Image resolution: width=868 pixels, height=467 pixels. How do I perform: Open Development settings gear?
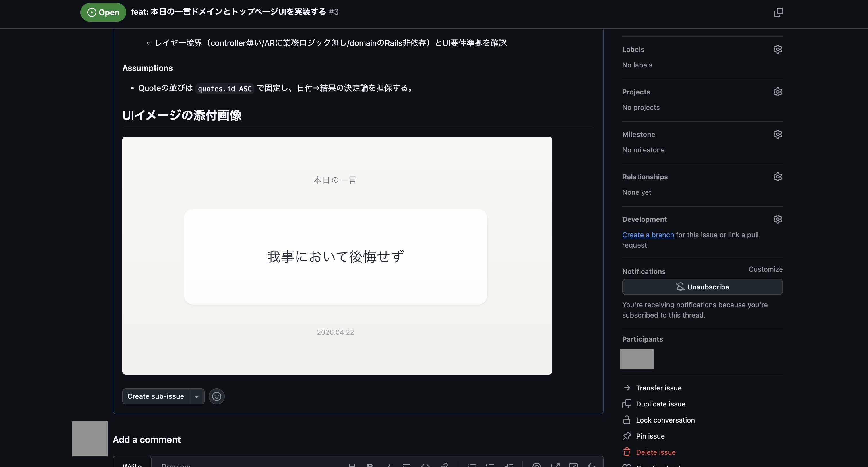click(777, 219)
